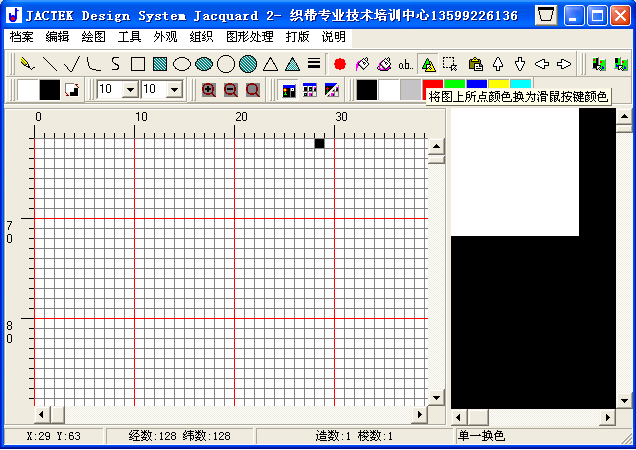Open the 档案 (File) menu
636x450 pixels.
21,37
